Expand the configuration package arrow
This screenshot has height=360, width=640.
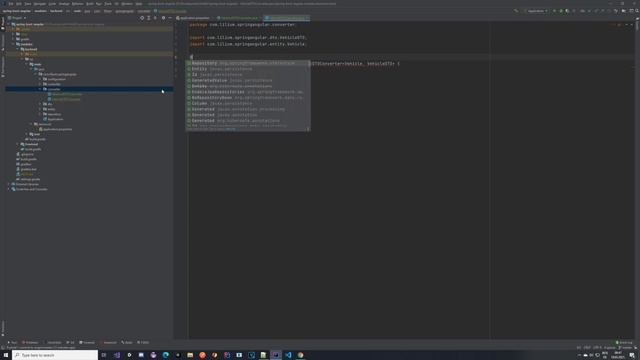pyautogui.click(x=40, y=79)
